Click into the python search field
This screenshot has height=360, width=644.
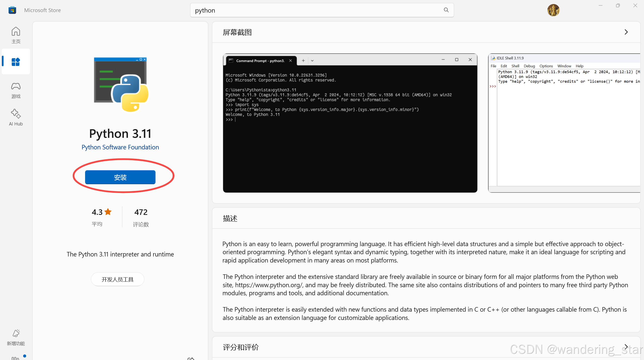click(x=315, y=10)
